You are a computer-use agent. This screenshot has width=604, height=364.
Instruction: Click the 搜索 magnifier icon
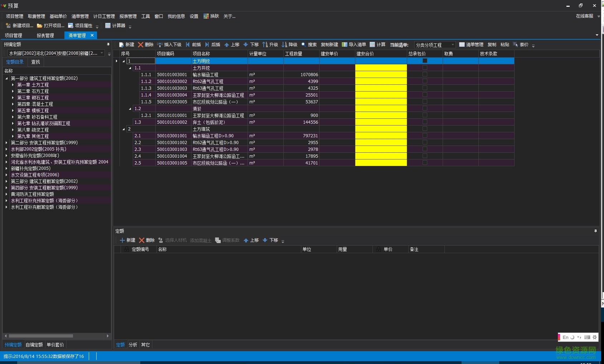click(304, 45)
